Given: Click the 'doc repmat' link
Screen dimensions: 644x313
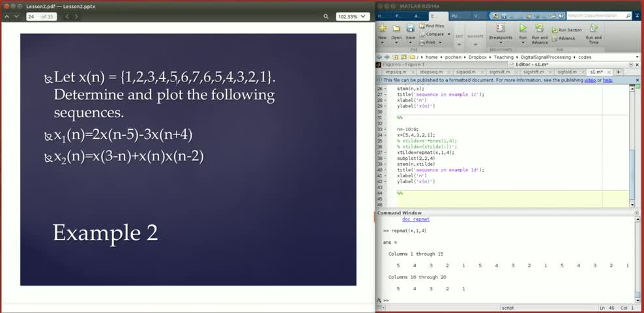Looking at the screenshot, I should 416,219.
